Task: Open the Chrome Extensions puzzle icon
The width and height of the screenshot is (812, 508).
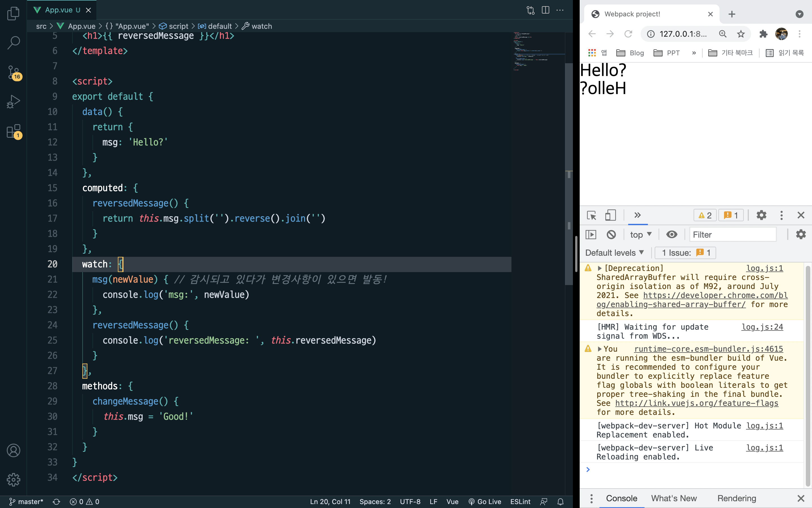Action: click(x=763, y=34)
